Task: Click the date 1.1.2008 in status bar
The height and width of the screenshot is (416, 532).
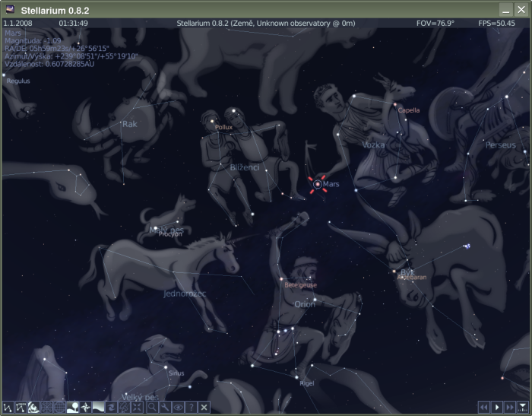Action: 17,23
